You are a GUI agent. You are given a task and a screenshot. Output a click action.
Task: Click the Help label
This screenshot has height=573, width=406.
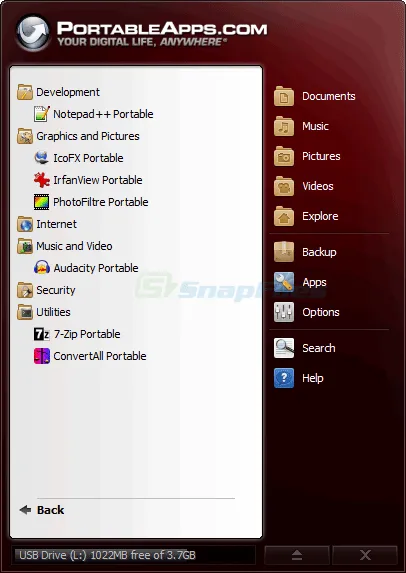(x=313, y=378)
